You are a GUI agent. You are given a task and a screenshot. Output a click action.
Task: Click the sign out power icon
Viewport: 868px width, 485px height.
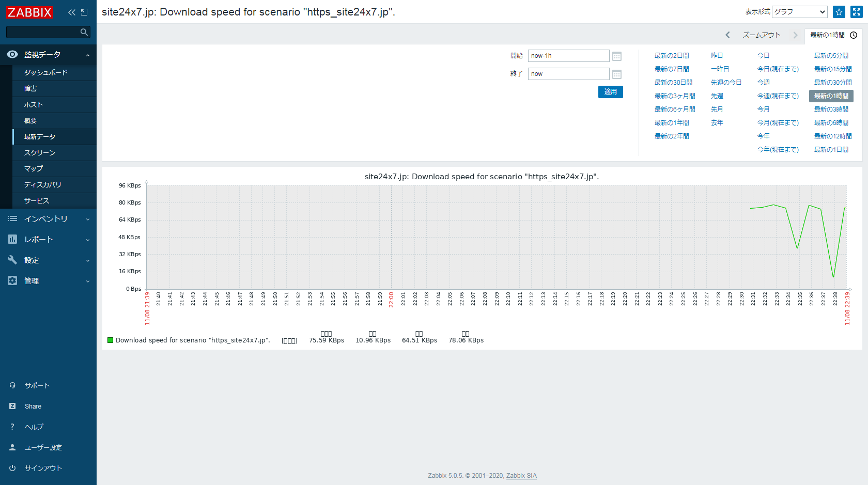pyautogui.click(x=12, y=468)
